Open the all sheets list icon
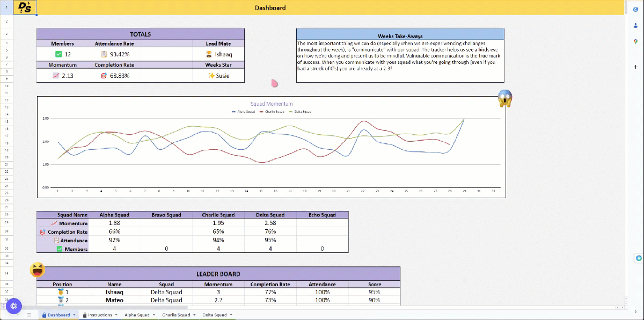Viewport: 644px width, 320px height. point(29,315)
